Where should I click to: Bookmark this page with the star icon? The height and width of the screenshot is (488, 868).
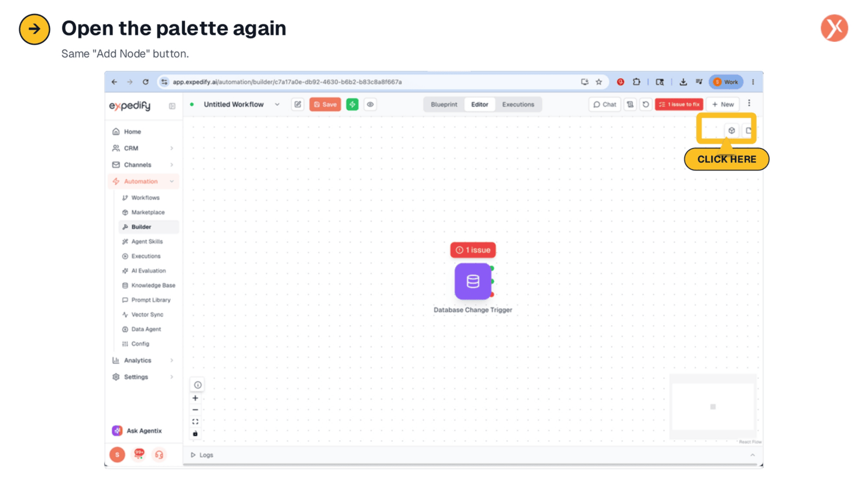(599, 82)
